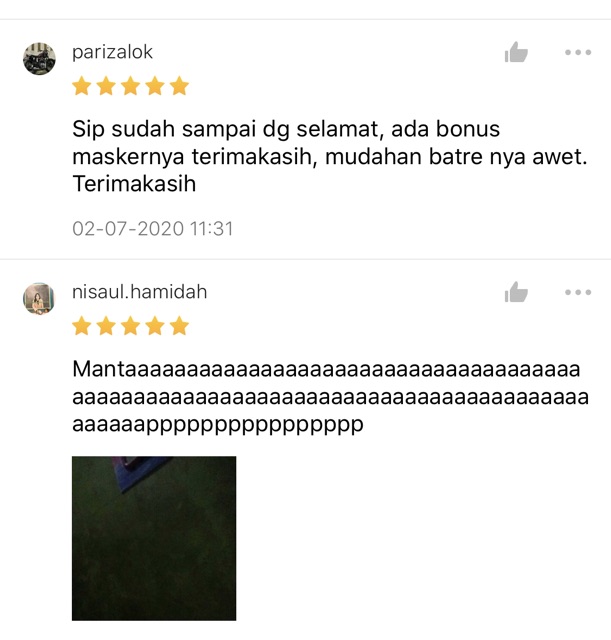The width and height of the screenshot is (611, 640).
Task: Click the word 'Terimakasih' ending first review
Action: (x=134, y=184)
